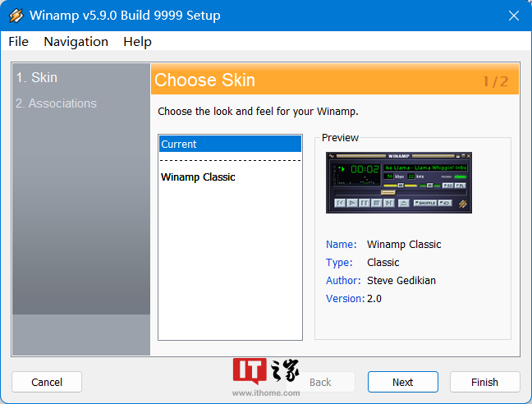532x404 pixels.
Task: Open the File menu
Action: tap(18, 42)
